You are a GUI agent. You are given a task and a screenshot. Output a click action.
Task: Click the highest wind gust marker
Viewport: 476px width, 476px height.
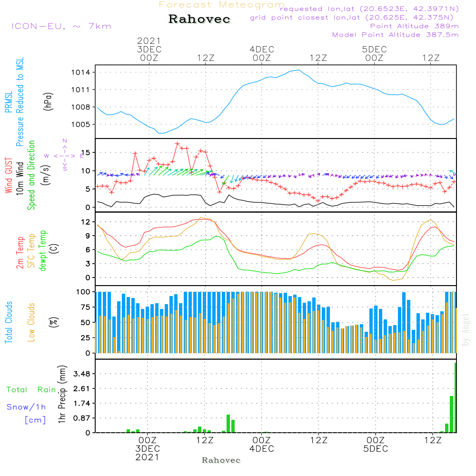click(x=177, y=144)
